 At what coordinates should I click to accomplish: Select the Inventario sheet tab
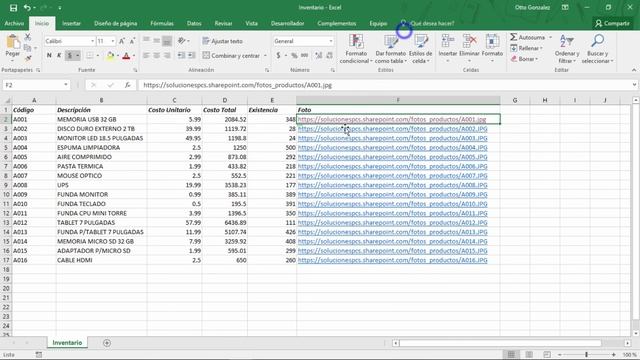tap(67, 343)
